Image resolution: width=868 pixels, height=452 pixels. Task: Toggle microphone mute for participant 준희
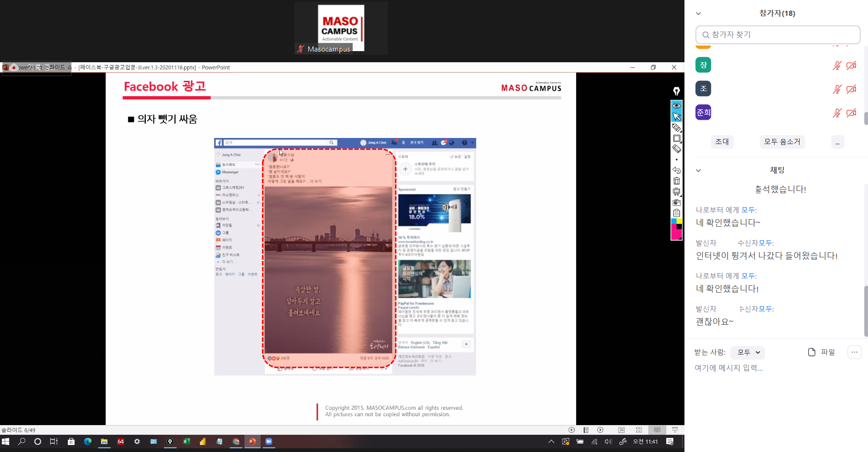click(836, 112)
